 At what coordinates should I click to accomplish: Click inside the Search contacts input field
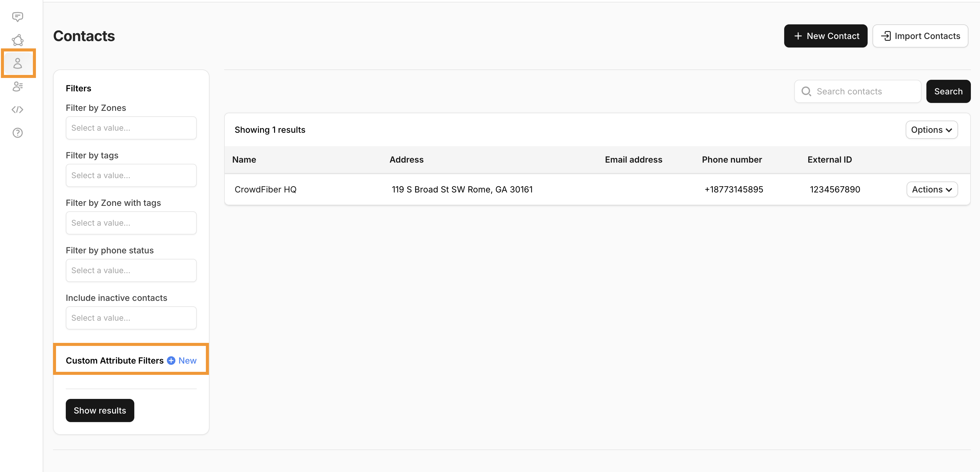tap(860, 91)
